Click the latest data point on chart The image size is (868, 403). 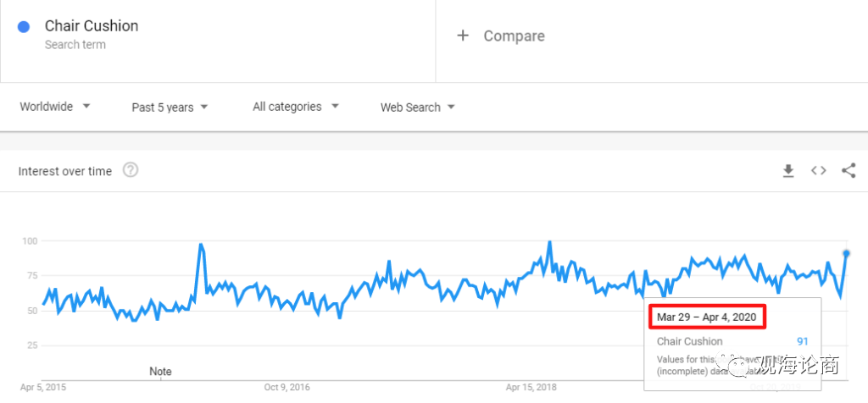[x=846, y=252]
